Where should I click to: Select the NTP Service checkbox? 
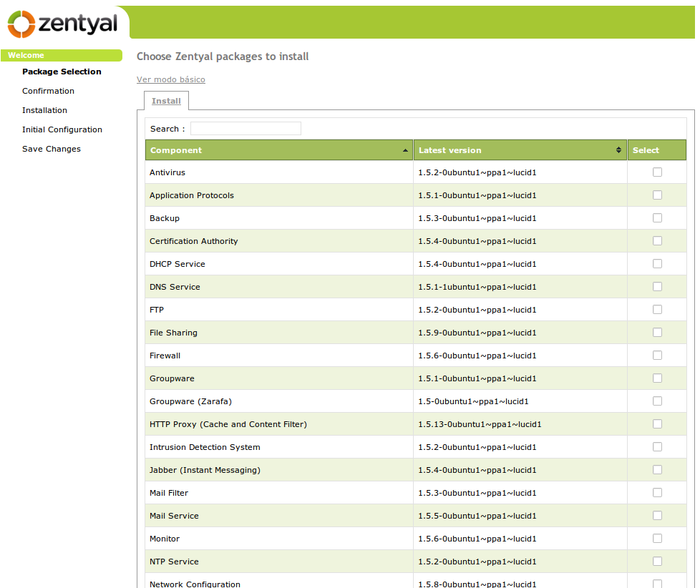pos(657,562)
